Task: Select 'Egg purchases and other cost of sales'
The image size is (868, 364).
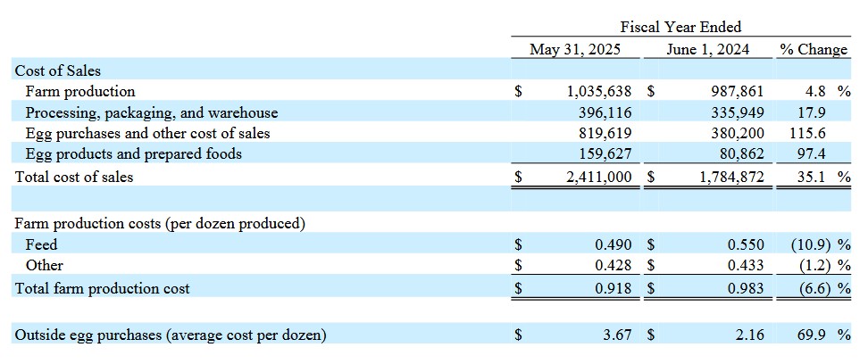Action: (x=147, y=133)
